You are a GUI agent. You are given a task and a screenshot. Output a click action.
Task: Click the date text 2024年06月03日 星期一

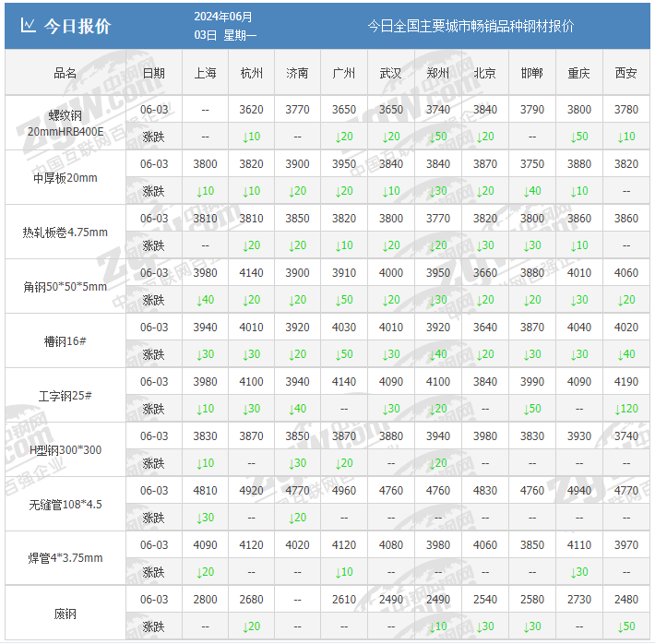tap(225, 26)
